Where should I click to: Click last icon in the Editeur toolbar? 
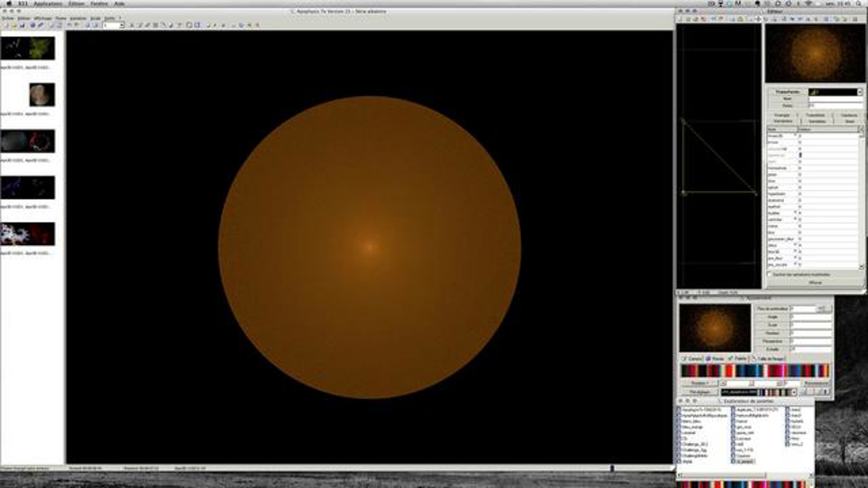click(x=855, y=19)
